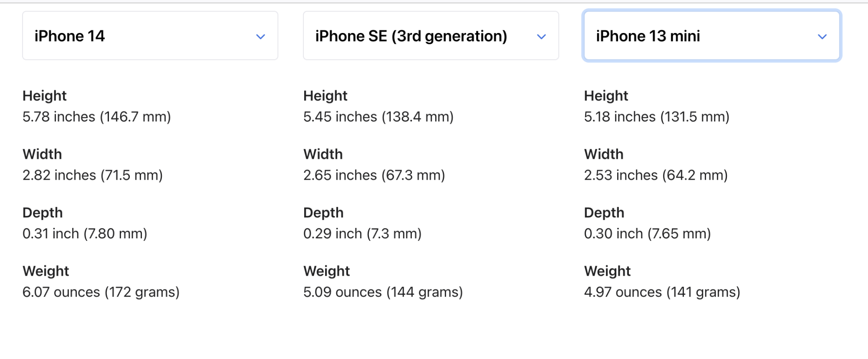
Task: Open the iPhone 14 model dropdown
Action: pos(150,36)
